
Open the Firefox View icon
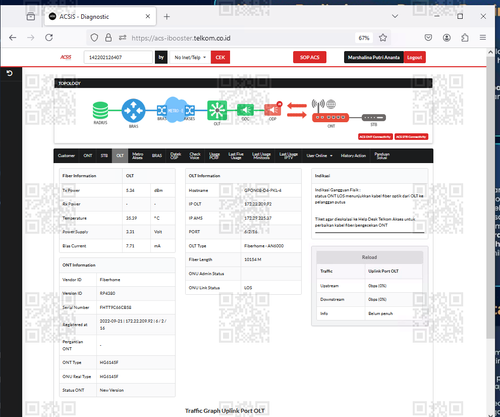[x=31, y=16]
